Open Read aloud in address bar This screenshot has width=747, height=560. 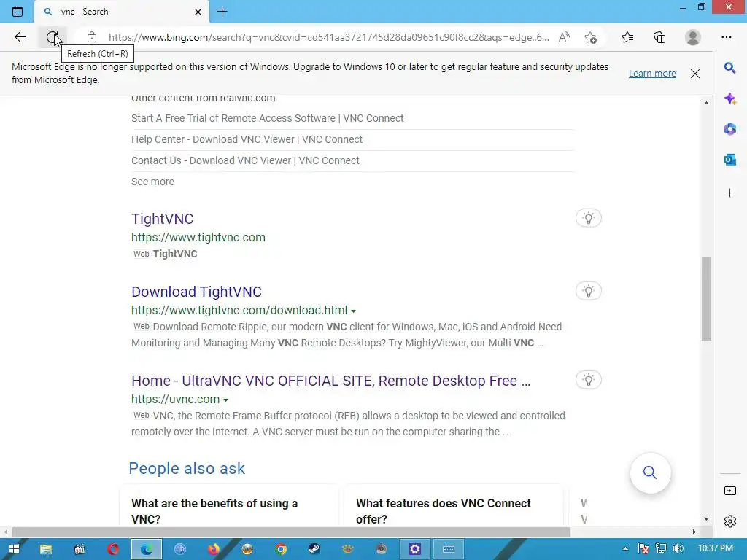564,37
